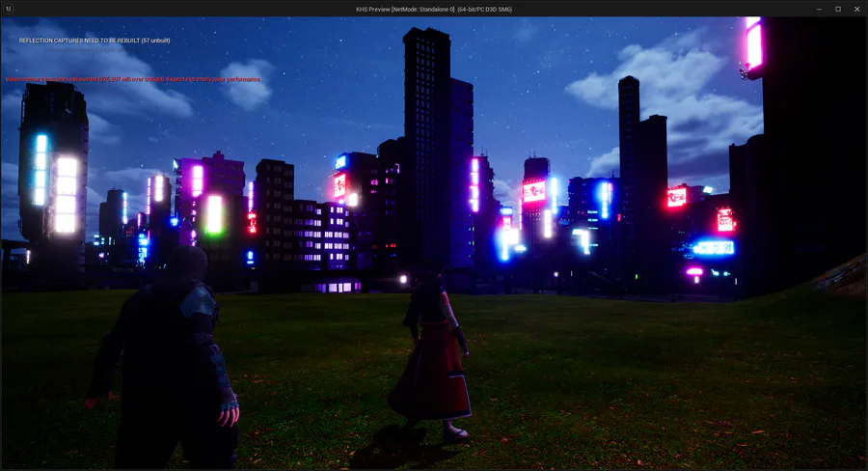This screenshot has height=471, width=868.
Task: Click the 'REFLECTION CAPTURES NEED TO BE REBUILT' message
Action: [95, 41]
